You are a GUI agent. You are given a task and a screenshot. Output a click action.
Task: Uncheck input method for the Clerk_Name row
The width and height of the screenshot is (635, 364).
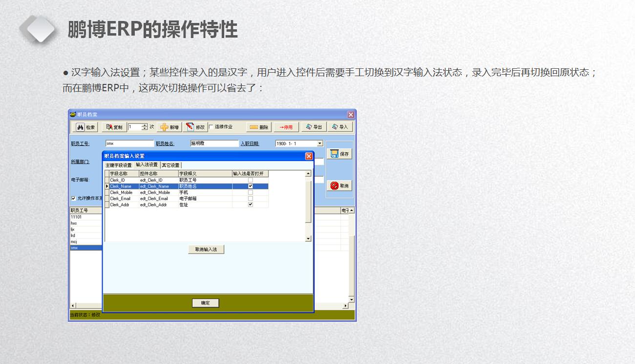251,186
